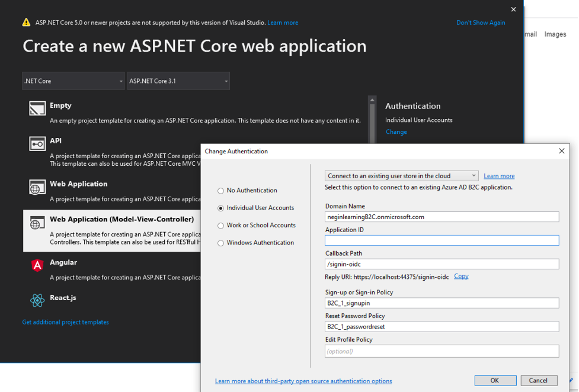Open the user store connection dropdown

(401, 176)
